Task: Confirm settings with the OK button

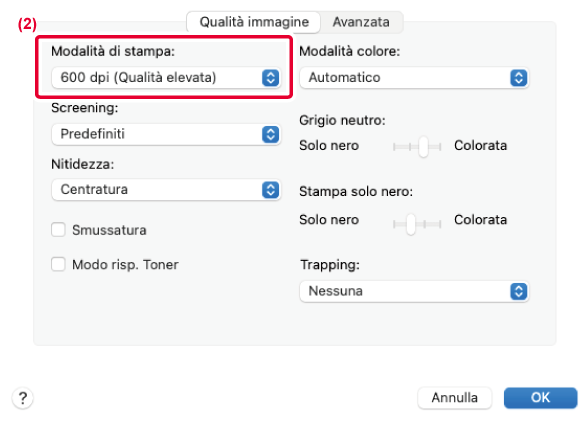Action: pos(540,398)
